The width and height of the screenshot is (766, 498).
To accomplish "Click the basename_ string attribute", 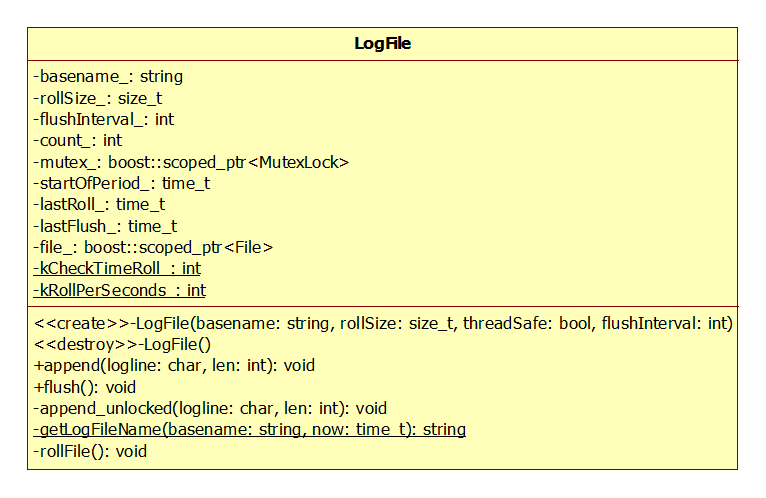I will 108,77.
